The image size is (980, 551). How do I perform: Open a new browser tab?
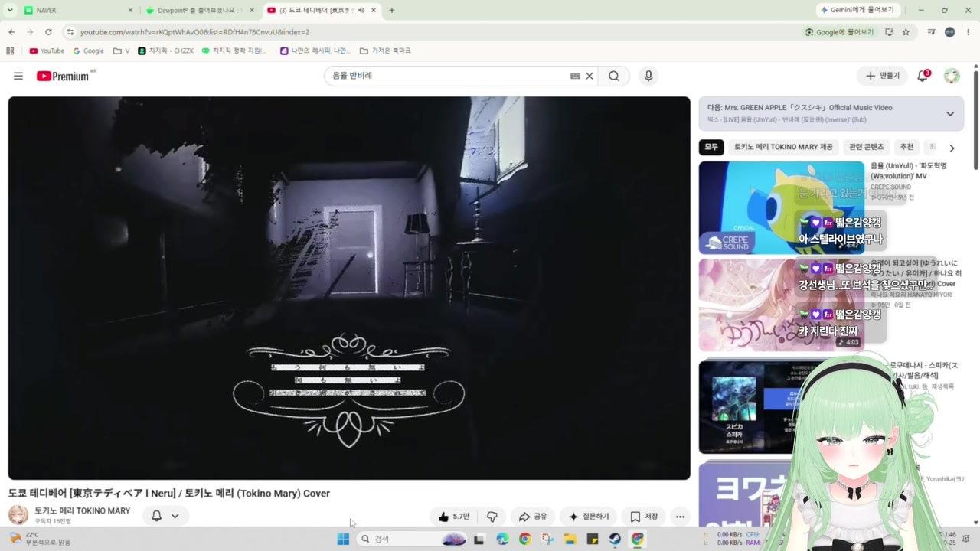coord(391,11)
